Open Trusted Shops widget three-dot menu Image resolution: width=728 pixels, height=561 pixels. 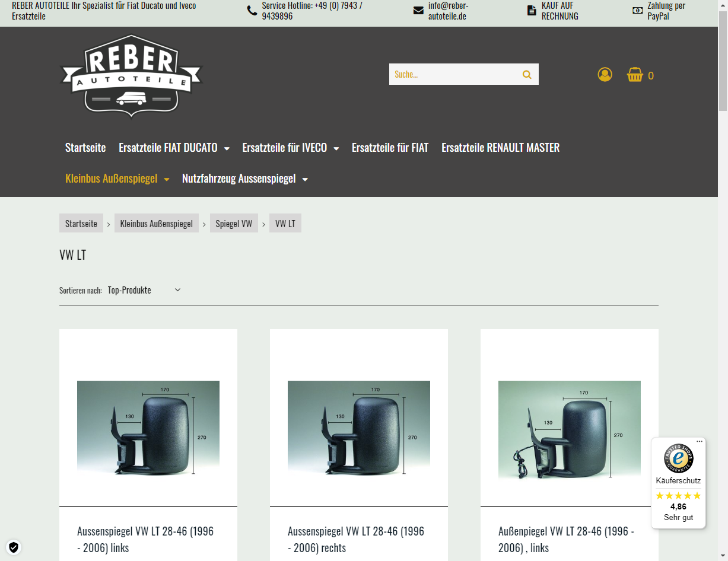(x=700, y=441)
